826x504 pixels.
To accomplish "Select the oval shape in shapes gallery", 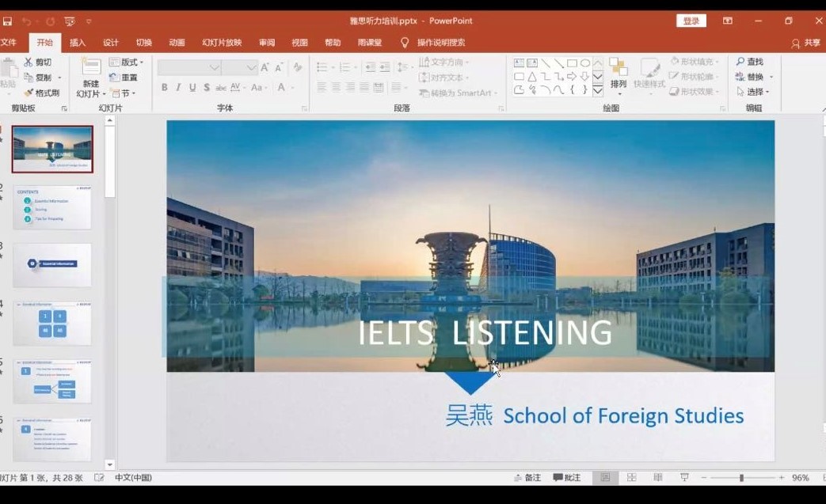I will pos(585,63).
